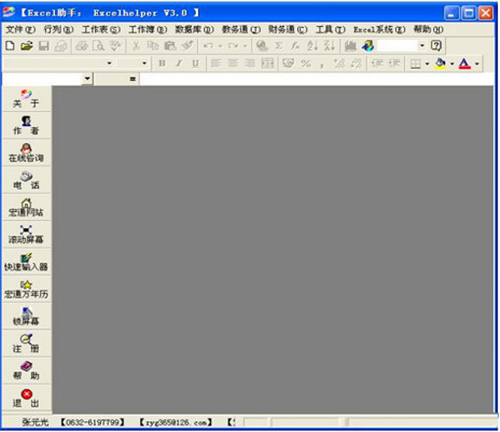
Task: Open 在线咨询 from sidebar
Action: coord(26,153)
